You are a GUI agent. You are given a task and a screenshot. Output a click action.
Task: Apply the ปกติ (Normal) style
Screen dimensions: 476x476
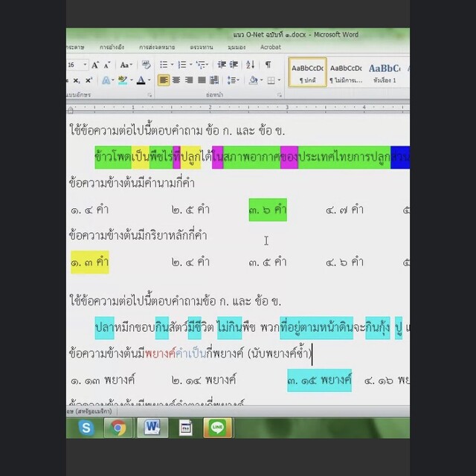tap(307, 72)
